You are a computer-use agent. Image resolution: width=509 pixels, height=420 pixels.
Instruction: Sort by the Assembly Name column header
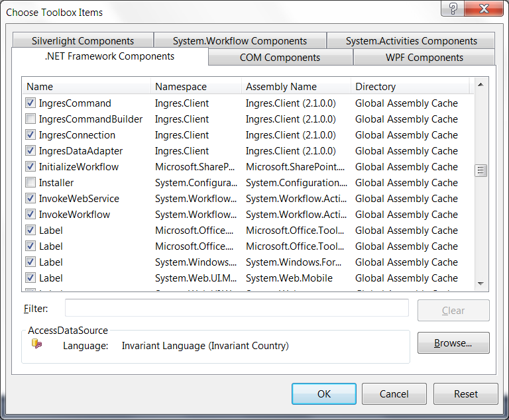(x=296, y=87)
